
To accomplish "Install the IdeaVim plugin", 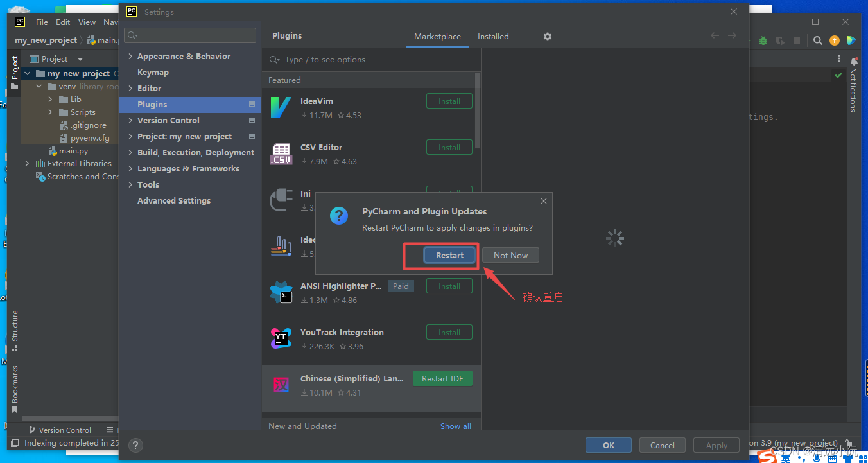I will 449,101.
